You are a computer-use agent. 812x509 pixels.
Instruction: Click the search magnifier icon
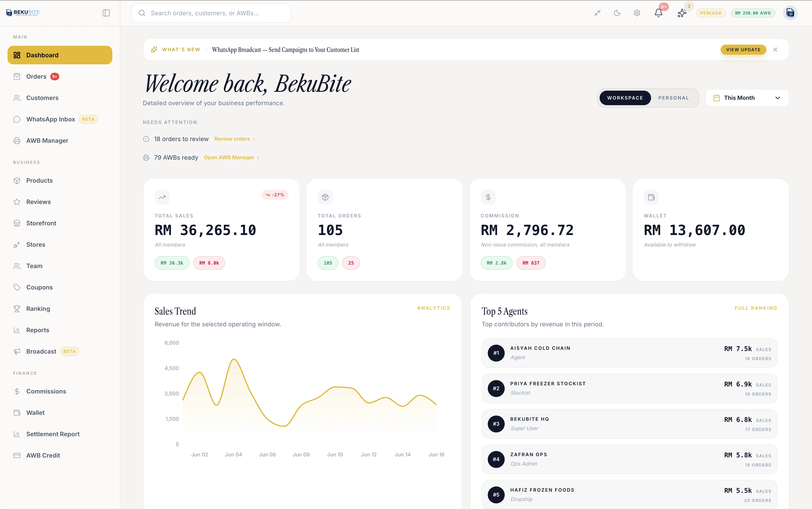tap(142, 13)
